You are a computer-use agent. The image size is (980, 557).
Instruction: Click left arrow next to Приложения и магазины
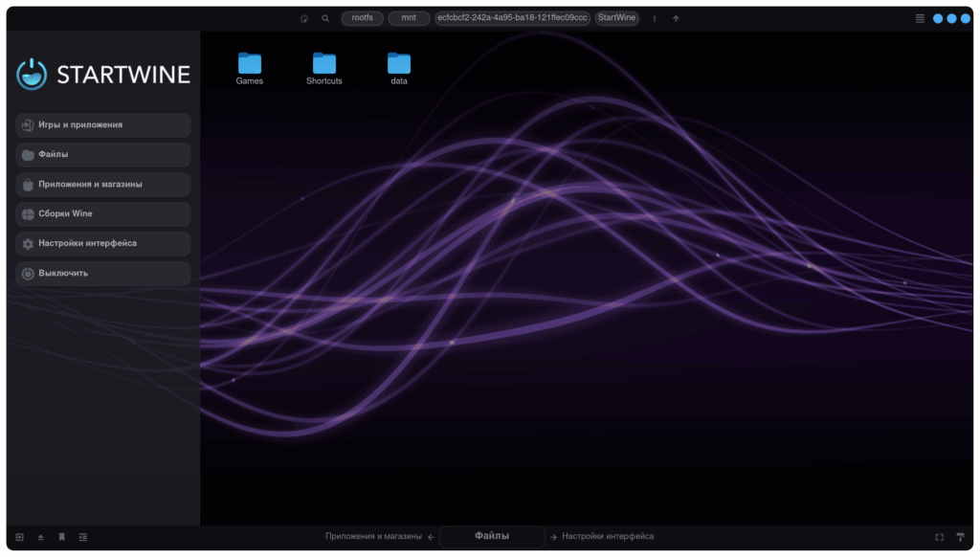coord(432,537)
